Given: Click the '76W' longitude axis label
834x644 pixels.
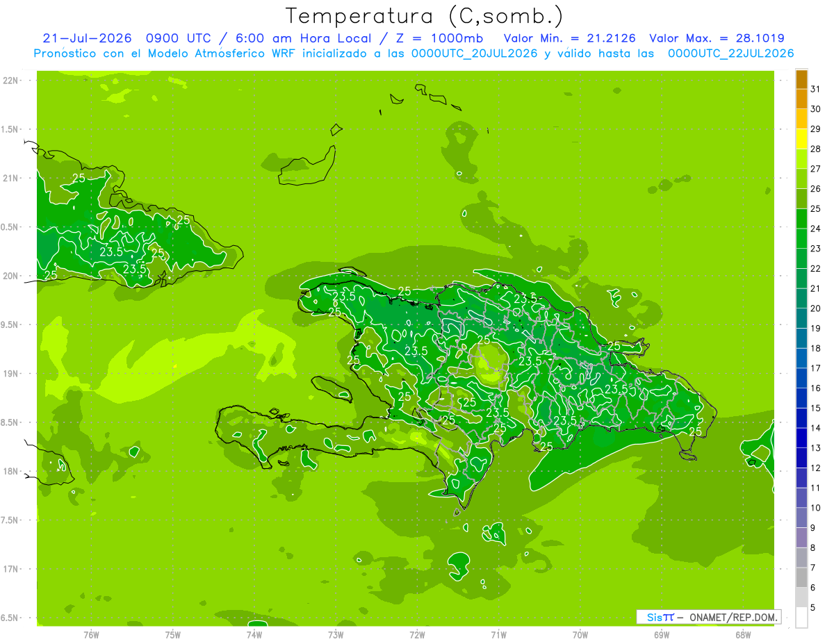Looking at the screenshot, I should pyautogui.click(x=91, y=634).
